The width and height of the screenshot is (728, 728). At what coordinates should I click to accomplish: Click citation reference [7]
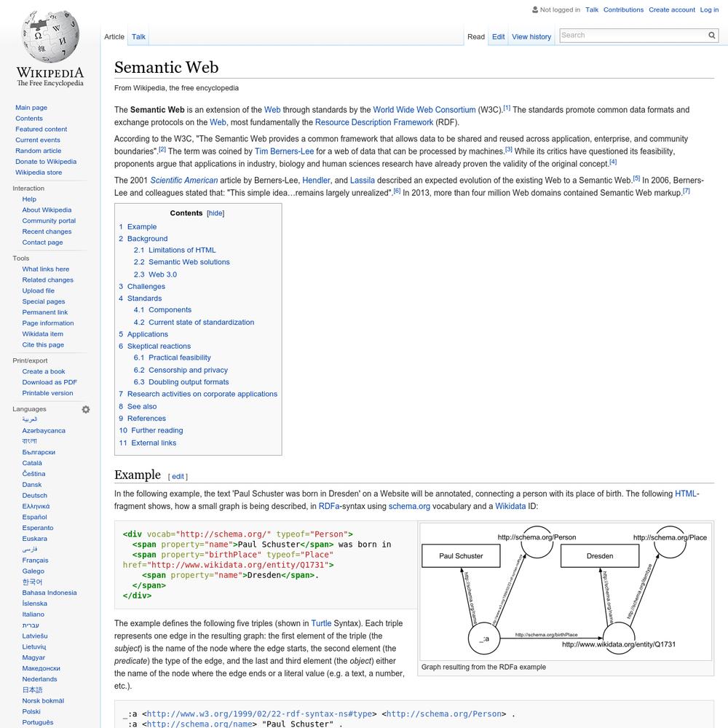coord(687,190)
